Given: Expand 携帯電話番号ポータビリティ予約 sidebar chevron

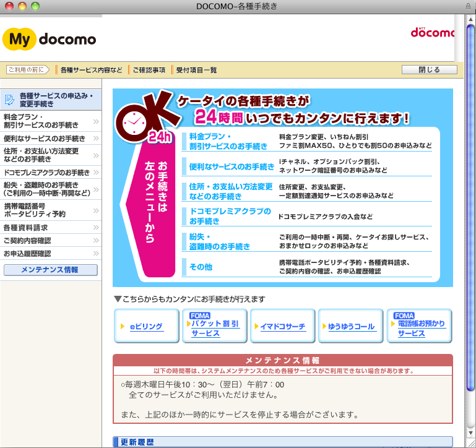Looking at the screenshot, I should click(96, 210).
